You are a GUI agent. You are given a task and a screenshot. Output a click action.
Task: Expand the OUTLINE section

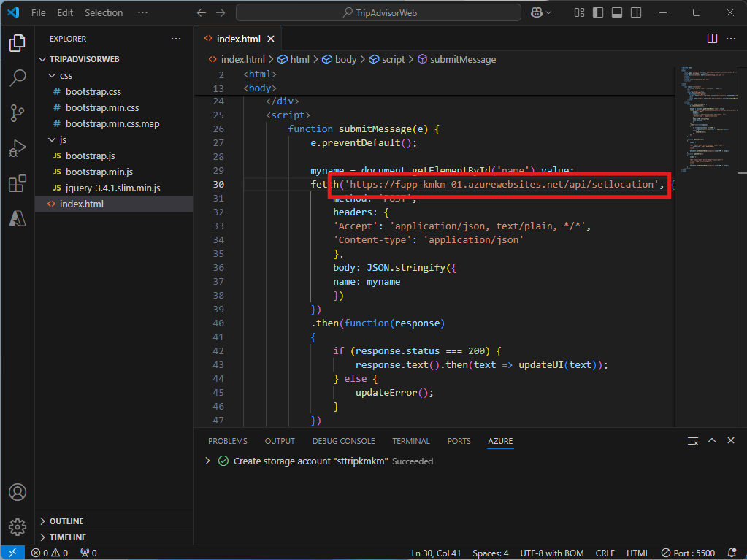tap(114, 521)
